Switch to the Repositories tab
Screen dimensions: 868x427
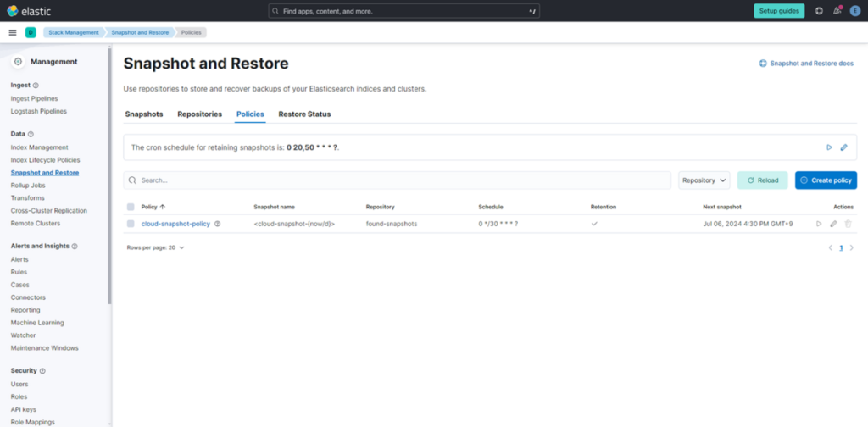pyautogui.click(x=199, y=114)
